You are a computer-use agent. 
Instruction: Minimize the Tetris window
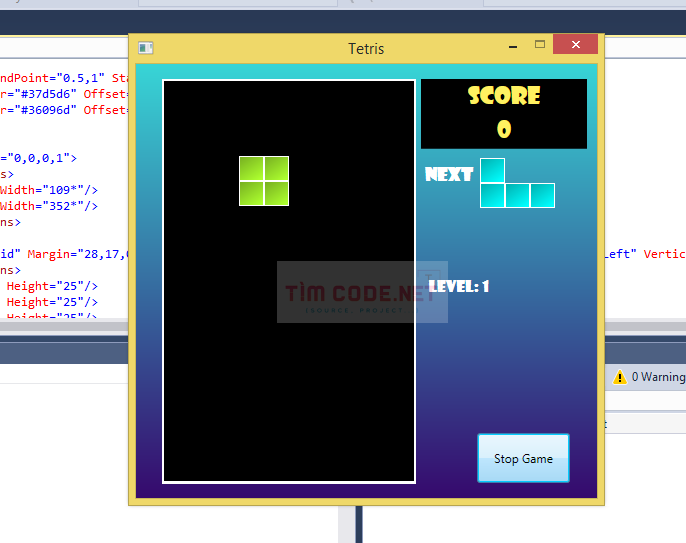point(513,46)
